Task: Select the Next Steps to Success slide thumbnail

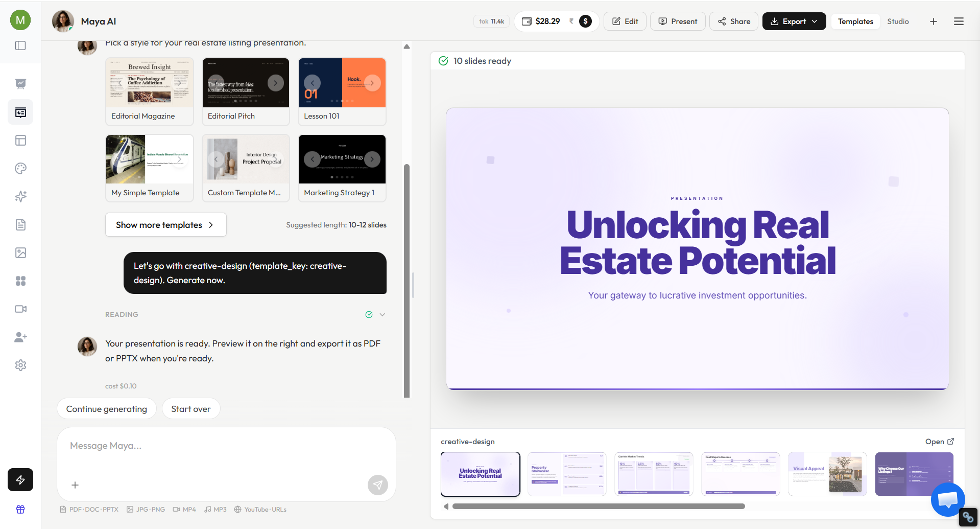Action: (740, 474)
